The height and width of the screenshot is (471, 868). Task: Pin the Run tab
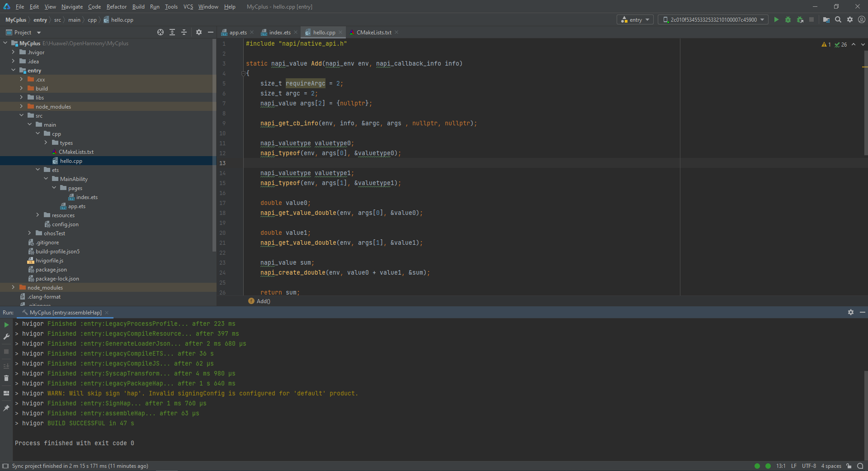click(x=6, y=408)
